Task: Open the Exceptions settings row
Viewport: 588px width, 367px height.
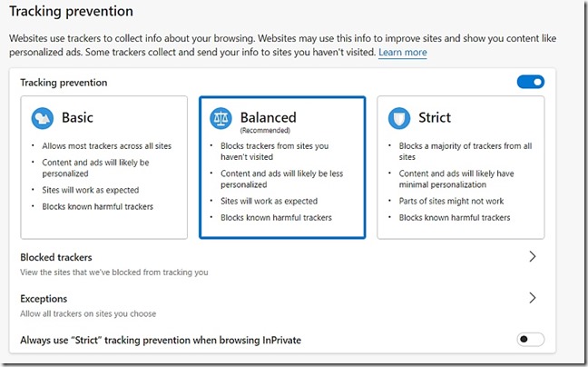Action: point(272,305)
